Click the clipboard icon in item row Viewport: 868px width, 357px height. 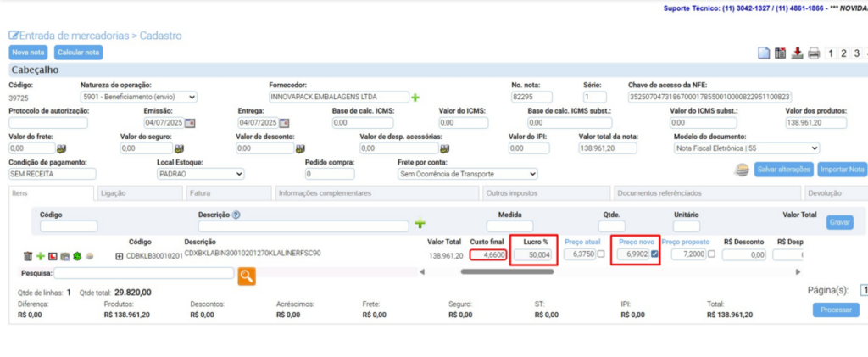[64, 256]
